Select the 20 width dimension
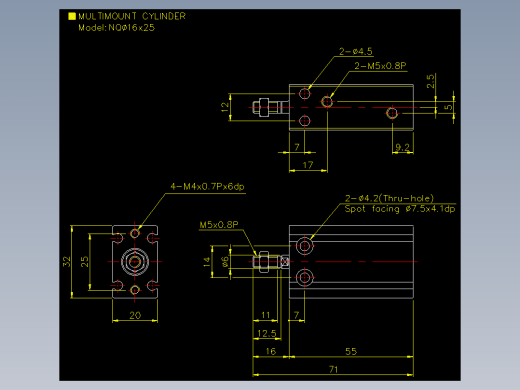The image size is (520, 390). [135, 315]
